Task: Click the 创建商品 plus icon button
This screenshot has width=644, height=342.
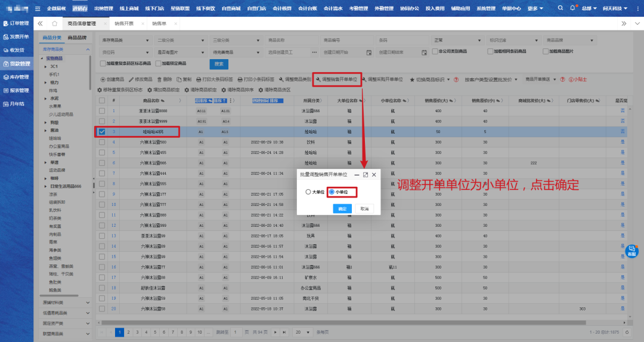Action: point(100,79)
